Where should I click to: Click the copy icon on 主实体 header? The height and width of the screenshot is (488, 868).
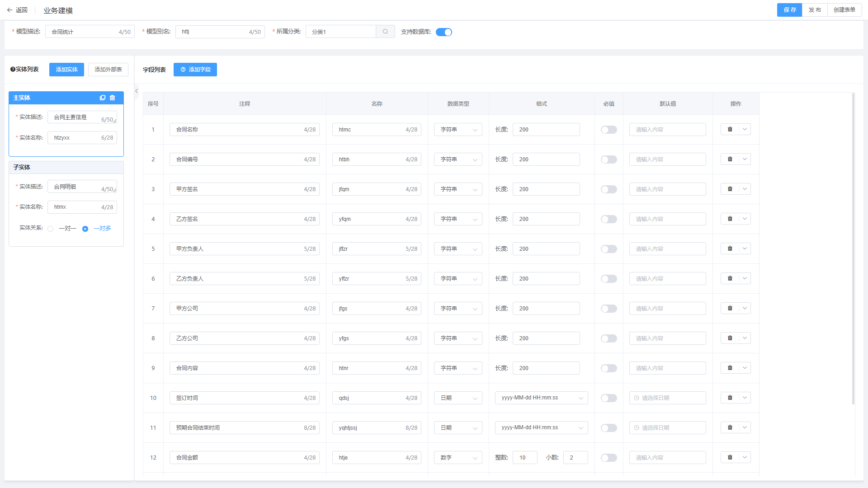(x=103, y=98)
